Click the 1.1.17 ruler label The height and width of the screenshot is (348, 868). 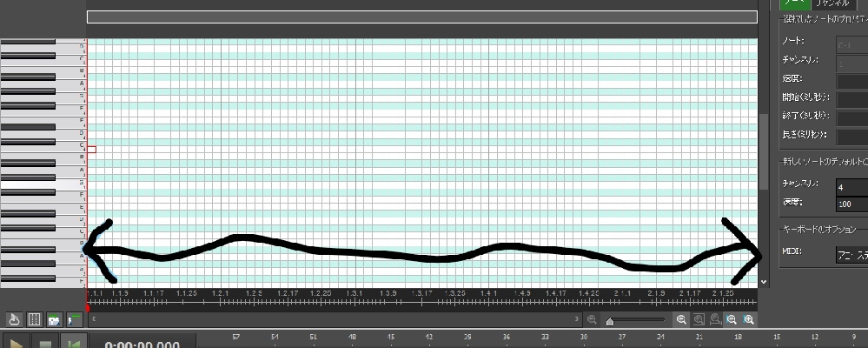pos(154,292)
